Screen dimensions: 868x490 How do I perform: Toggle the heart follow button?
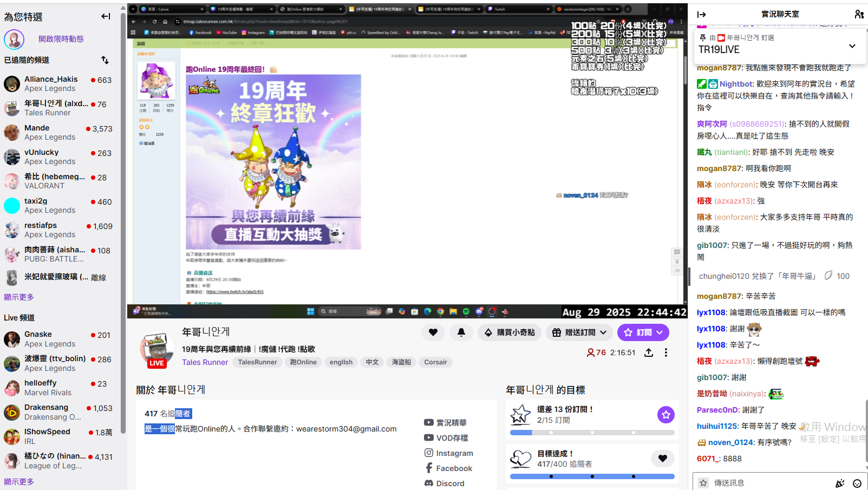pyautogui.click(x=433, y=332)
